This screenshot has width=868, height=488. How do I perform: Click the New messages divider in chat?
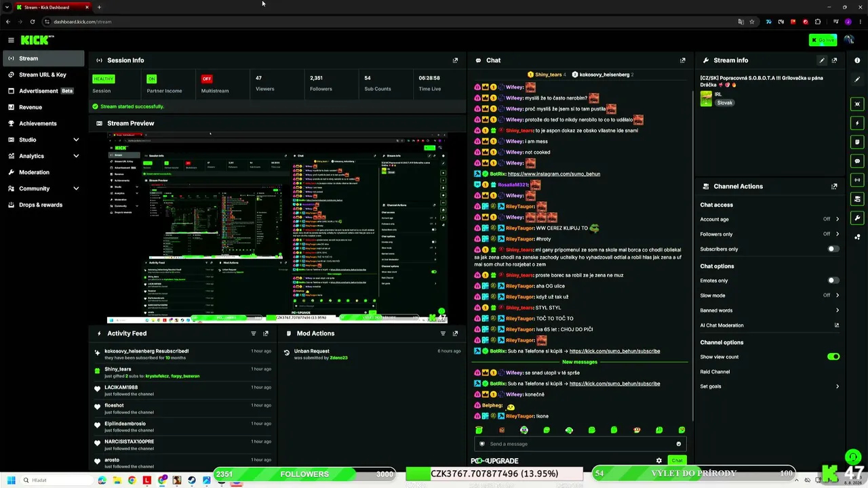click(580, 362)
